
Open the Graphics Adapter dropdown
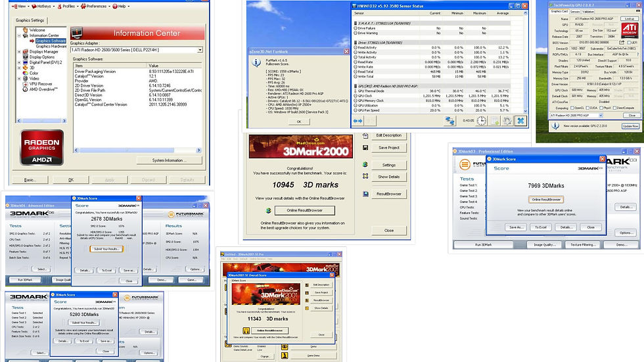[x=200, y=50]
